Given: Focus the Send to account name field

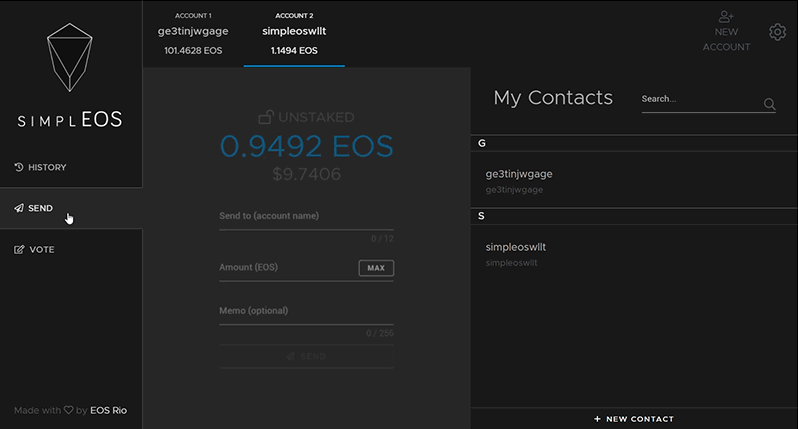Looking at the screenshot, I should coord(306,219).
